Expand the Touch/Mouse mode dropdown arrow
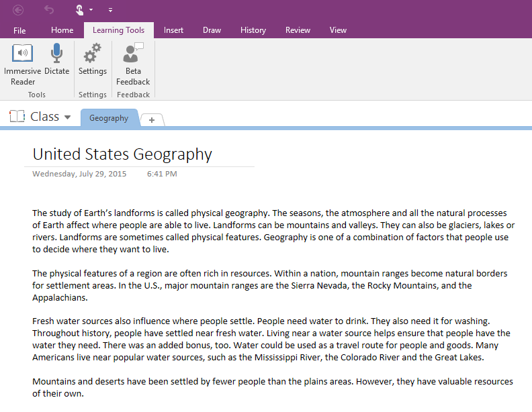Image resolution: width=532 pixels, height=412 pixels. coord(91,10)
